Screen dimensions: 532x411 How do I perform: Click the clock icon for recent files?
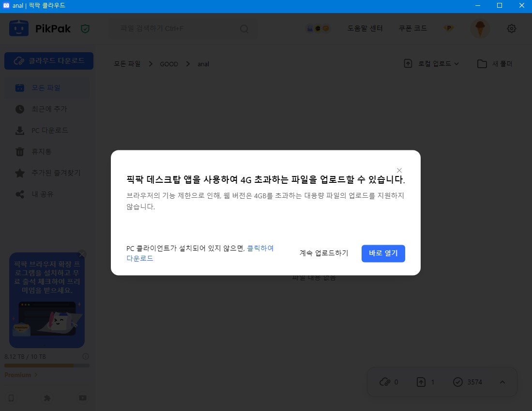pyautogui.click(x=20, y=109)
